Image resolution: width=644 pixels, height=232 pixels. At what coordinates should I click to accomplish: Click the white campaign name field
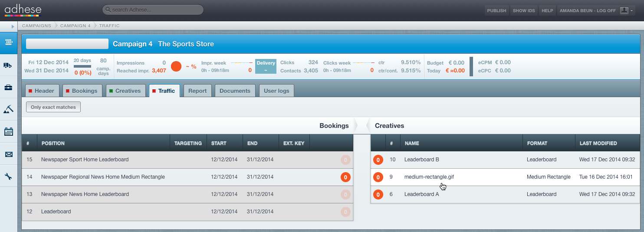(67, 44)
